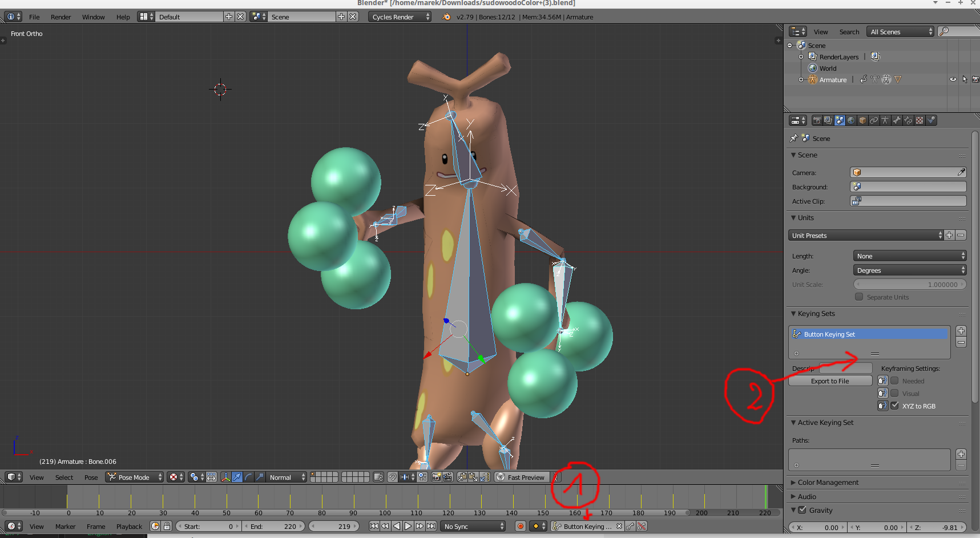Click the End frame 220 field
Viewport: 980px width, 538px height.
coord(274,527)
